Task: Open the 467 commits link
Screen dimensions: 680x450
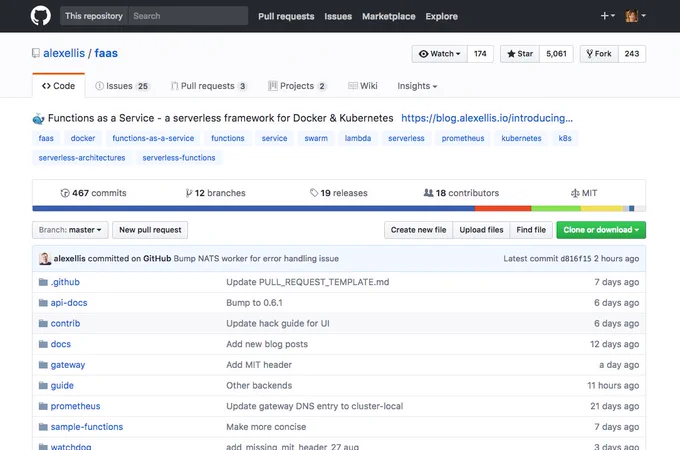Action: 94,193
